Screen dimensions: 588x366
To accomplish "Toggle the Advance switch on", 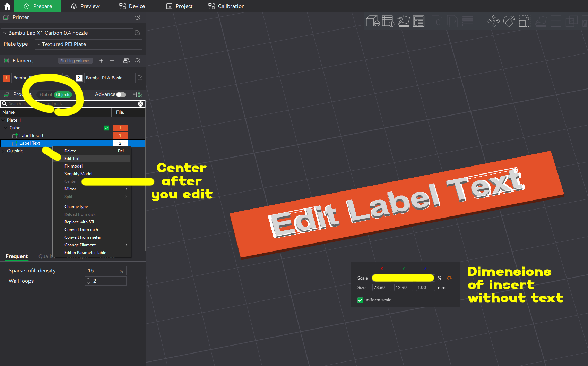I will pyautogui.click(x=121, y=95).
